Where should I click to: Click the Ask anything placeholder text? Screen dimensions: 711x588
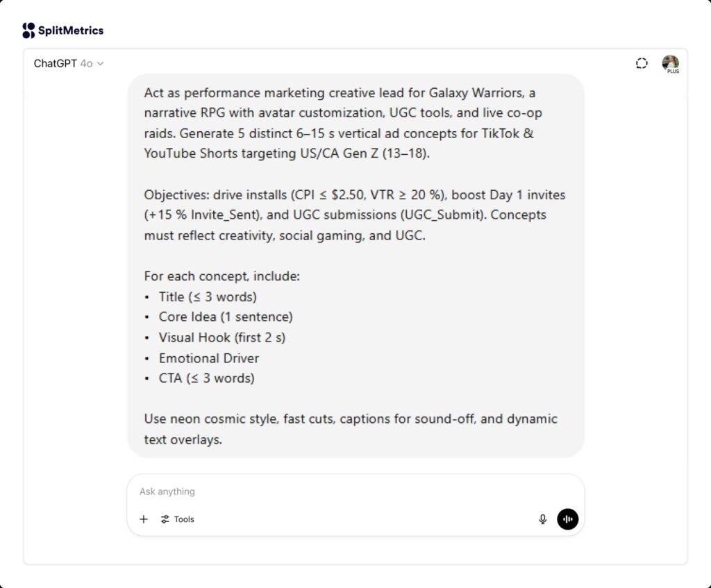(x=166, y=492)
